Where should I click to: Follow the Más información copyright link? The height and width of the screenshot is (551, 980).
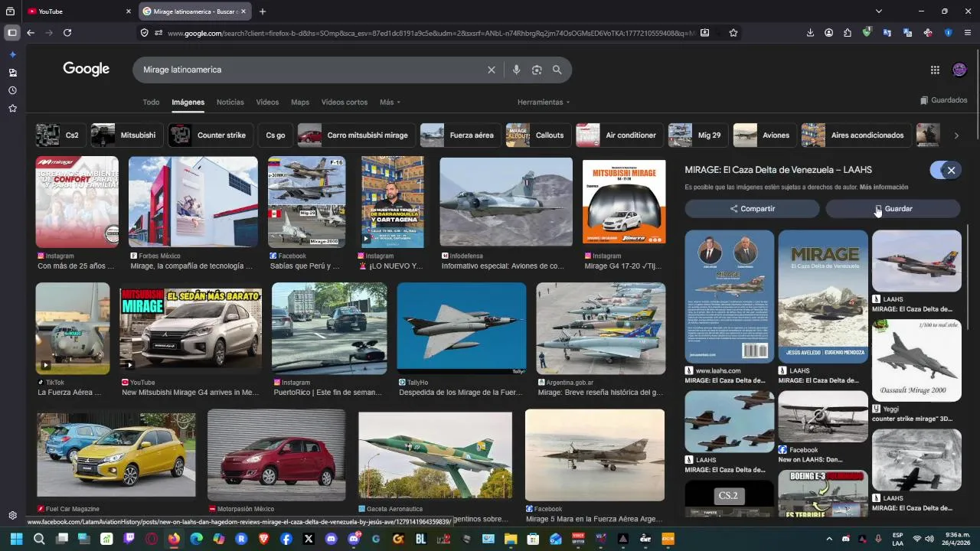pos(884,187)
